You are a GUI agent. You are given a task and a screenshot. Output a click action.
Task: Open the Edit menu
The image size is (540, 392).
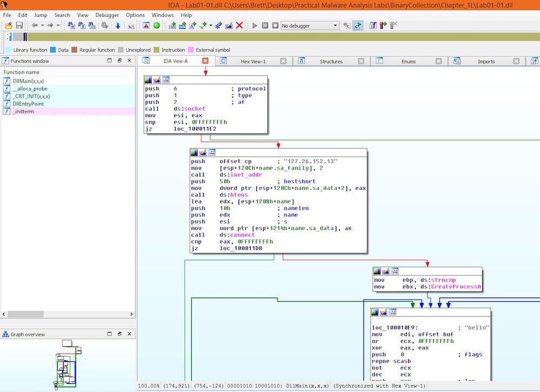(x=23, y=15)
